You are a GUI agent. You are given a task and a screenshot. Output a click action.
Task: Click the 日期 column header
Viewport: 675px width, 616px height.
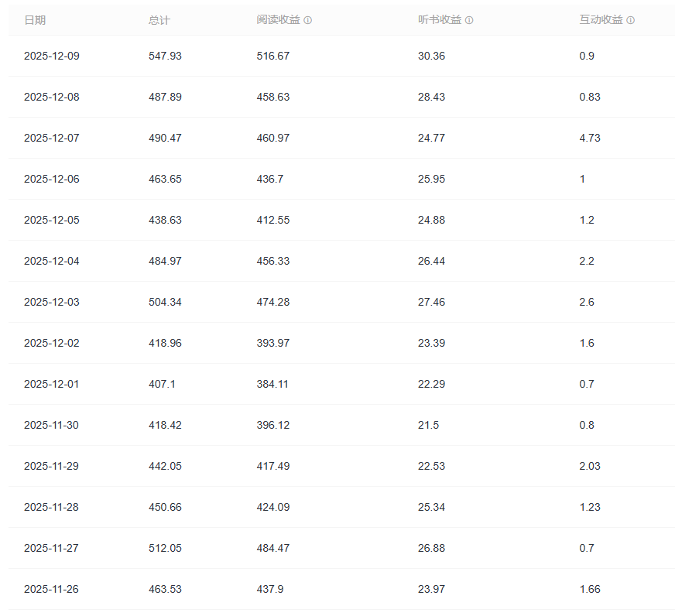point(35,20)
